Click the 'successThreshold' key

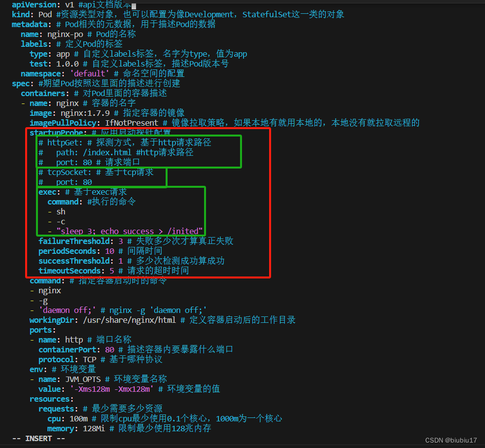click(74, 261)
